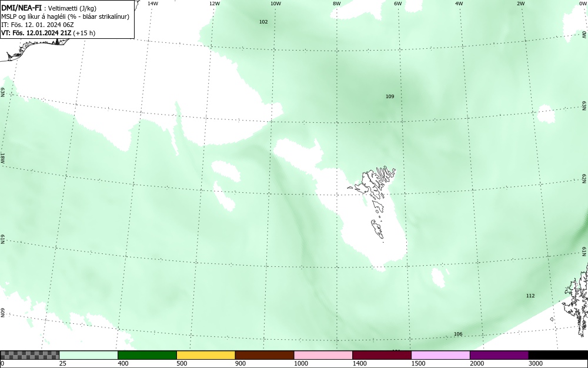Click the "12W" longitude label

click(x=214, y=4)
